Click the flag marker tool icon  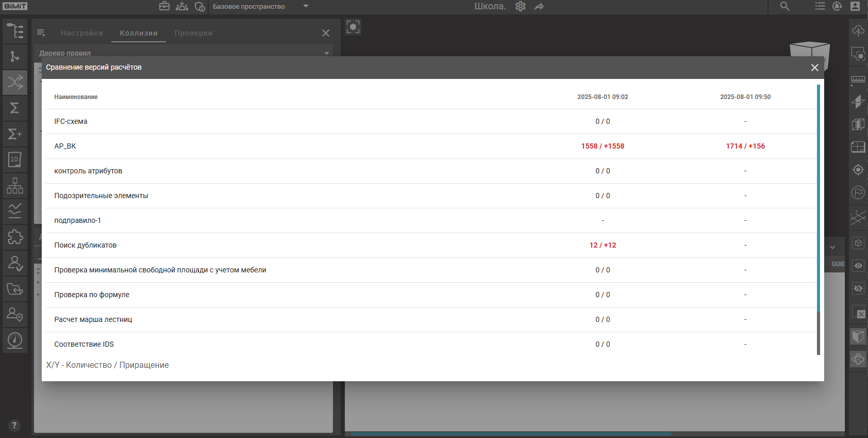(x=858, y=192)
